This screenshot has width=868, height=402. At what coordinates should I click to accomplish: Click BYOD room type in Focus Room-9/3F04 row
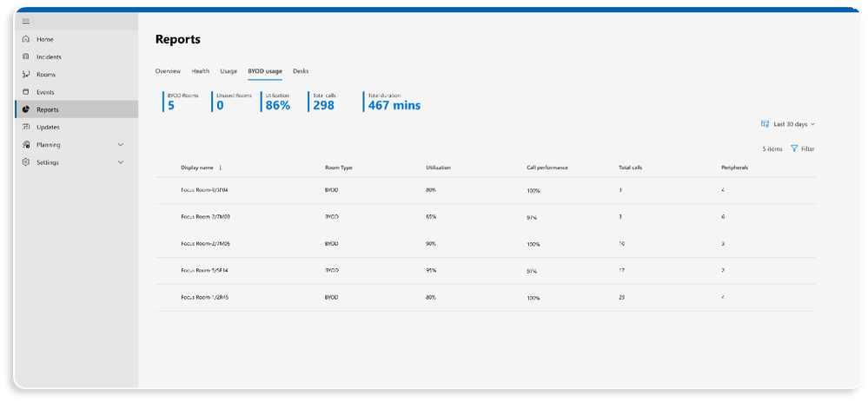coord(332,189)
